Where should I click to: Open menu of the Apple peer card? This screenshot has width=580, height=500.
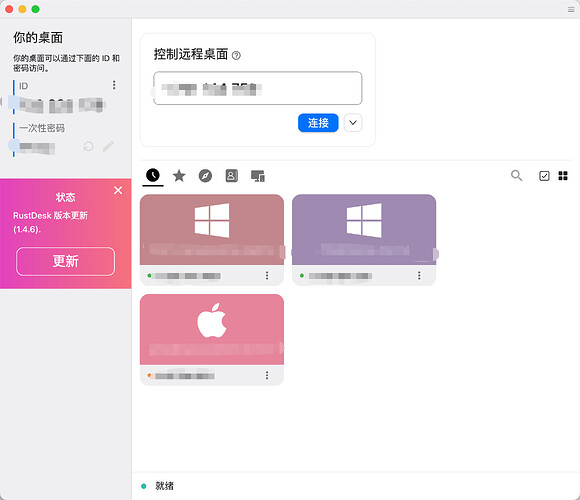(x=267, y=376)
